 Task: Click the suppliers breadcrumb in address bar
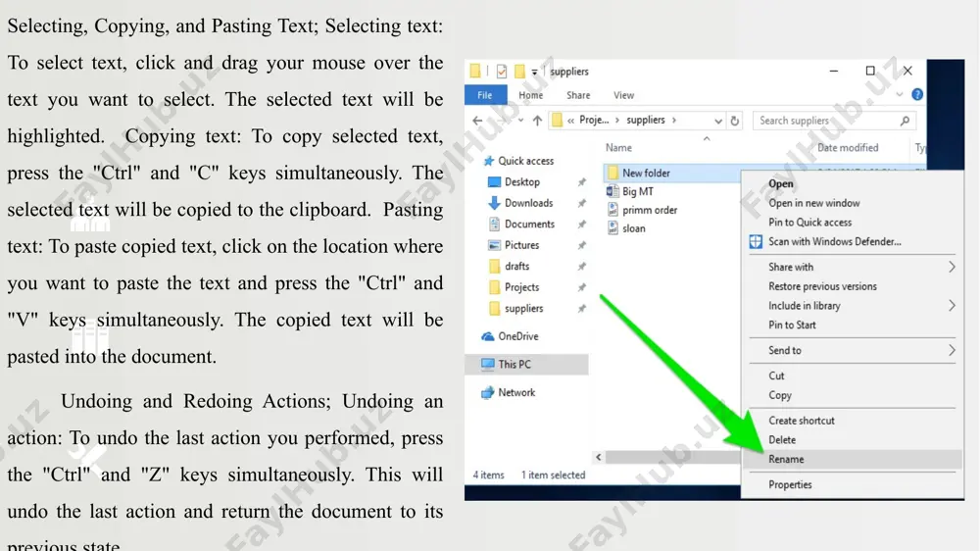(x=646, y=120)
